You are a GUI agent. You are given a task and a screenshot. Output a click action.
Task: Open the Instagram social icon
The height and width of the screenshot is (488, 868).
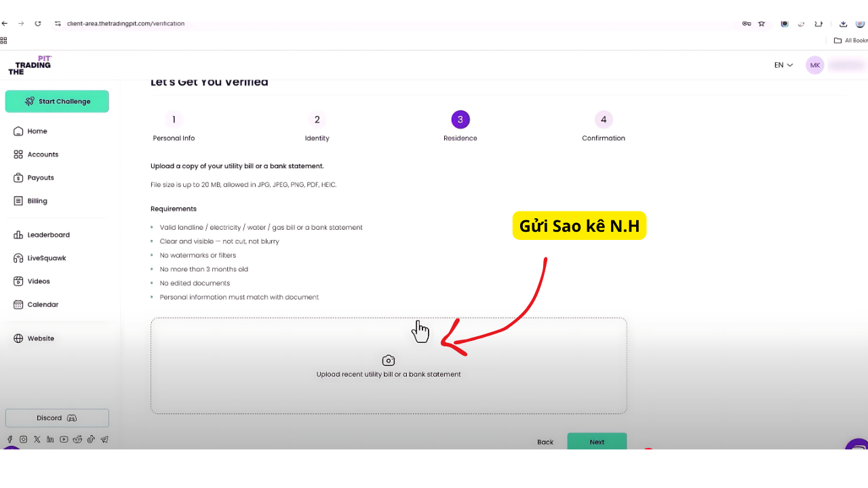pyautogui.click(x=23, y=439)
